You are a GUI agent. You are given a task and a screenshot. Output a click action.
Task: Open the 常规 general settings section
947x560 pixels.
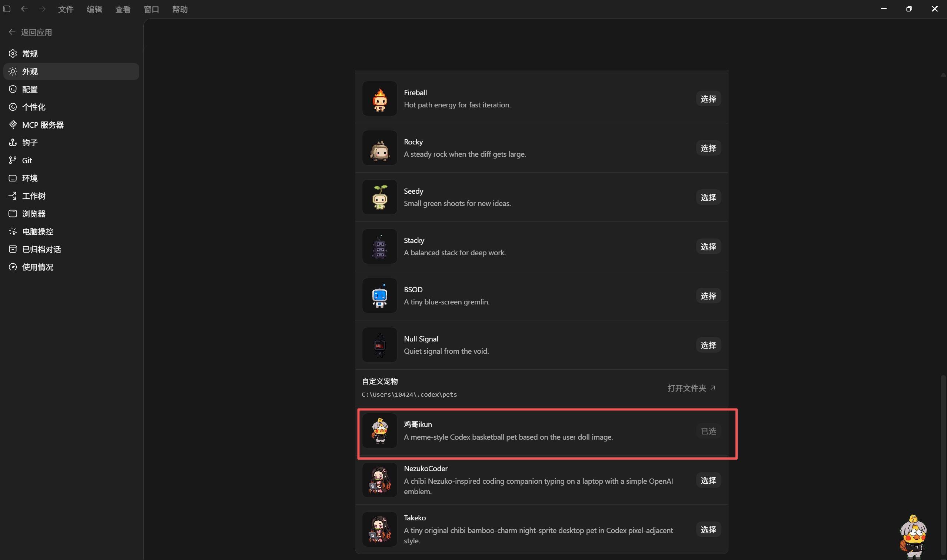pos(71,54)
